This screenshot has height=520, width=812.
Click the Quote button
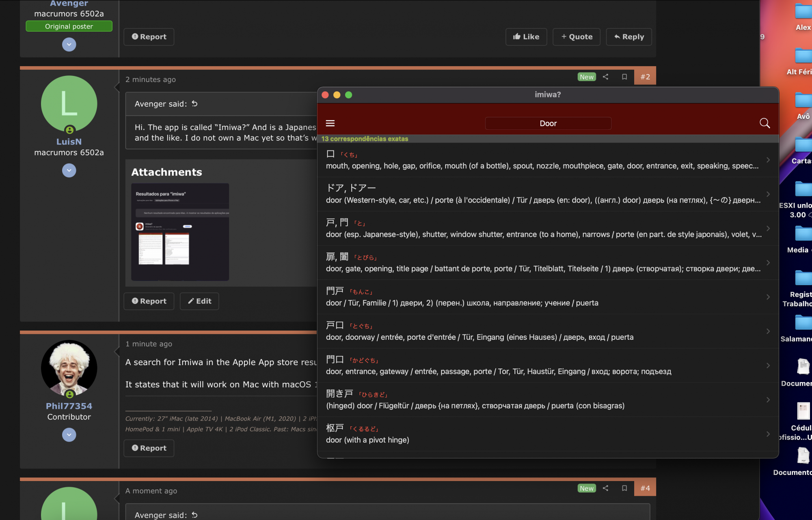(576, 37)
